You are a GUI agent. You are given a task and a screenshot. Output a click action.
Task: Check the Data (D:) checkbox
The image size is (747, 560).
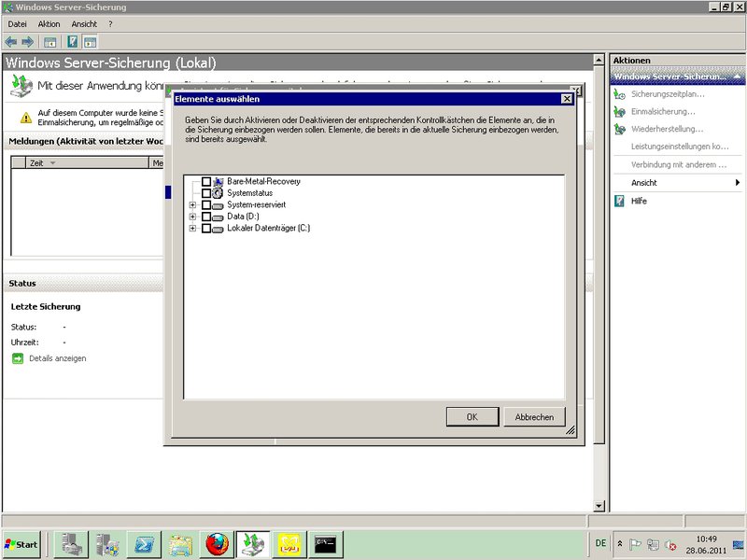(x=206, y=217)
